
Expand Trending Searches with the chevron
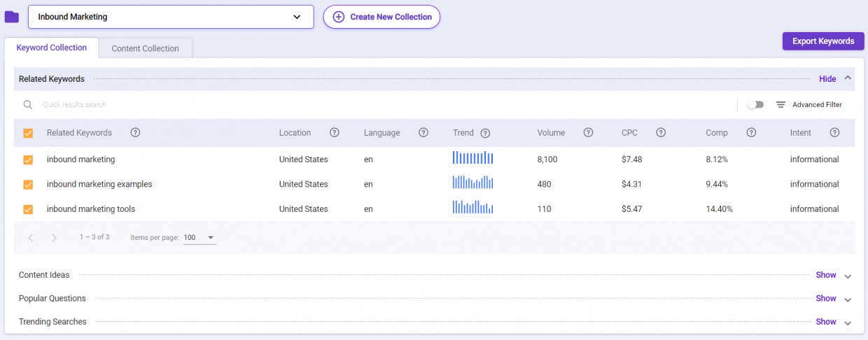848,323
